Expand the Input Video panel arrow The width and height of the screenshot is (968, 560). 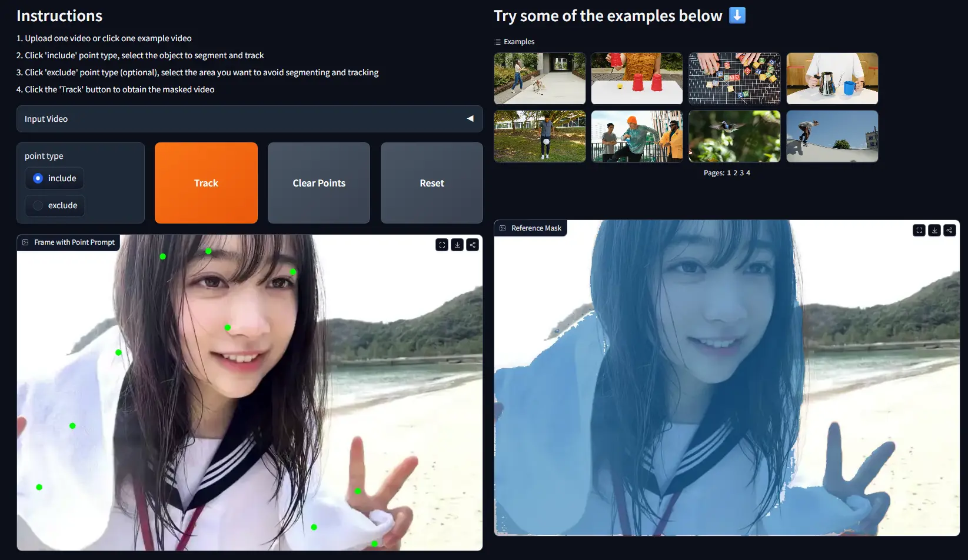pos(470,119)
